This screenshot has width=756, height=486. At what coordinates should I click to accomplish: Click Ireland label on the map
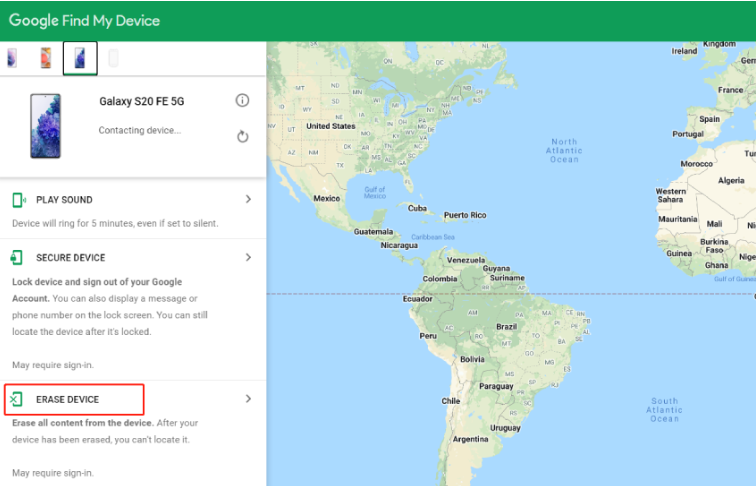[x=684, y=51]
